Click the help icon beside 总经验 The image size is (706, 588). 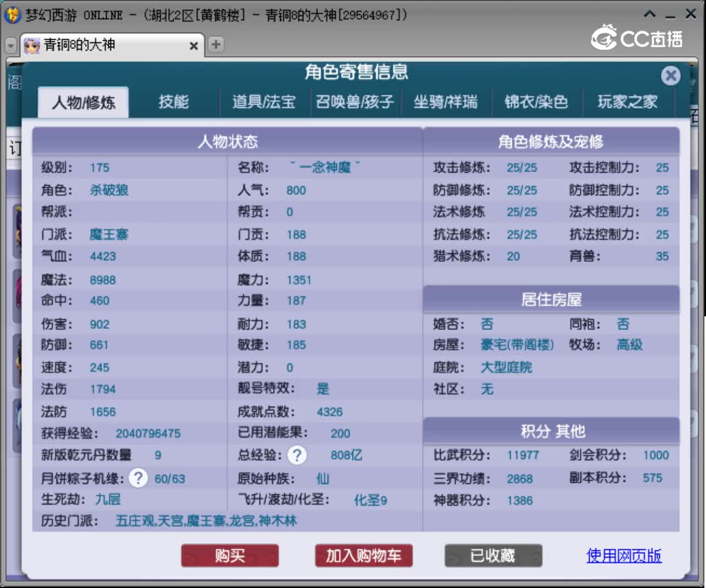(x=297, y=455)
